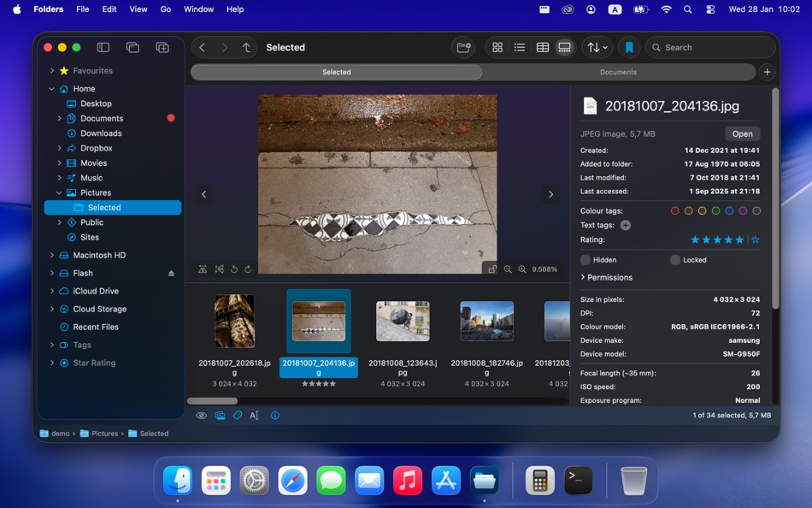This screenshot has height=508, width=812.
Task: Expand the Permissions section
Action: [609, 277]
